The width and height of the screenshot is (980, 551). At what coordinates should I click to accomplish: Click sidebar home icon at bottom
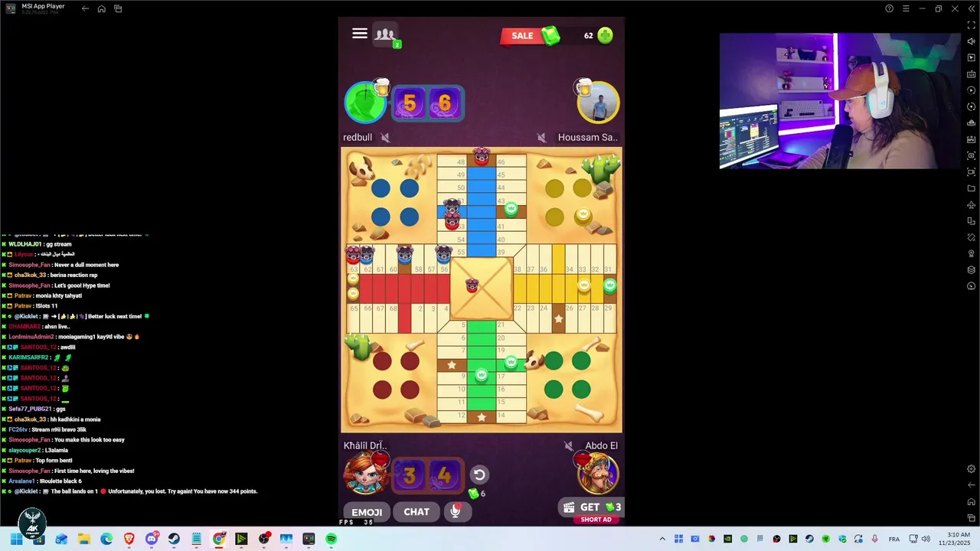point(971,501)
